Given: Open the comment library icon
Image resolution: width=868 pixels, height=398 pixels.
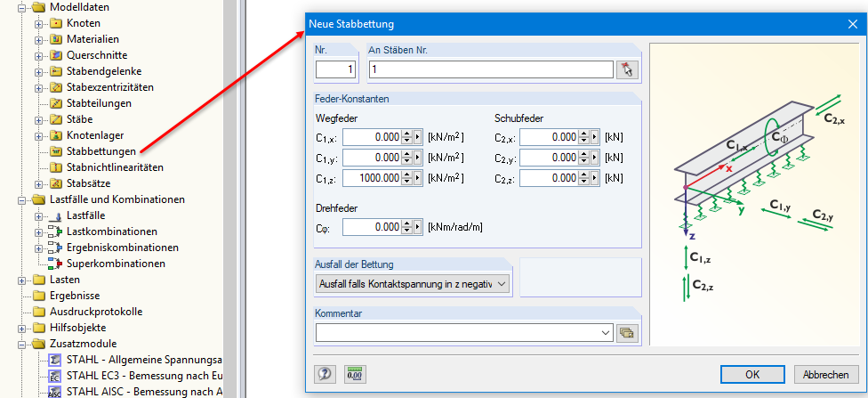Looking at the screenshot, I should [628, 333].
